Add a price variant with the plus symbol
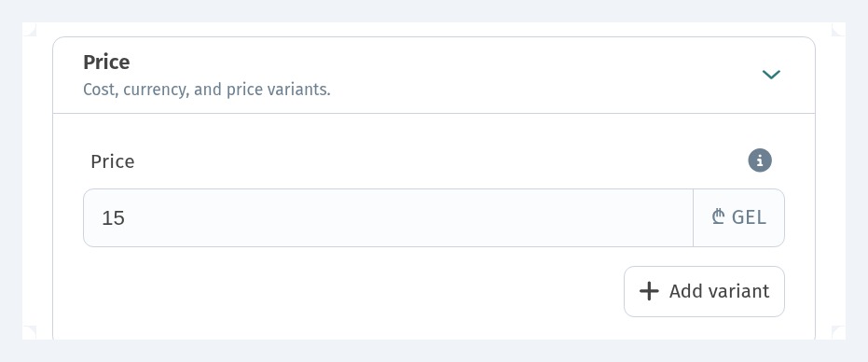This screenshot has height=362, width=868. [649, 291]
